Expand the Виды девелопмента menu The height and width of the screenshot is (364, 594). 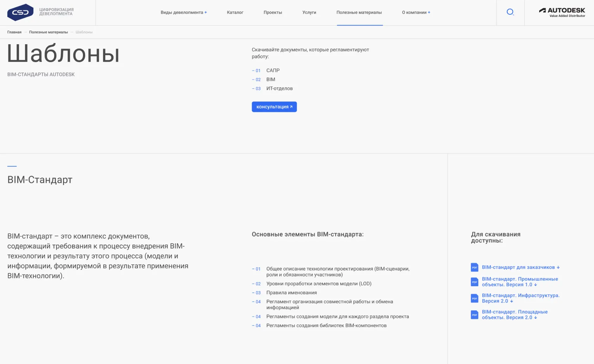coord(183,12)
